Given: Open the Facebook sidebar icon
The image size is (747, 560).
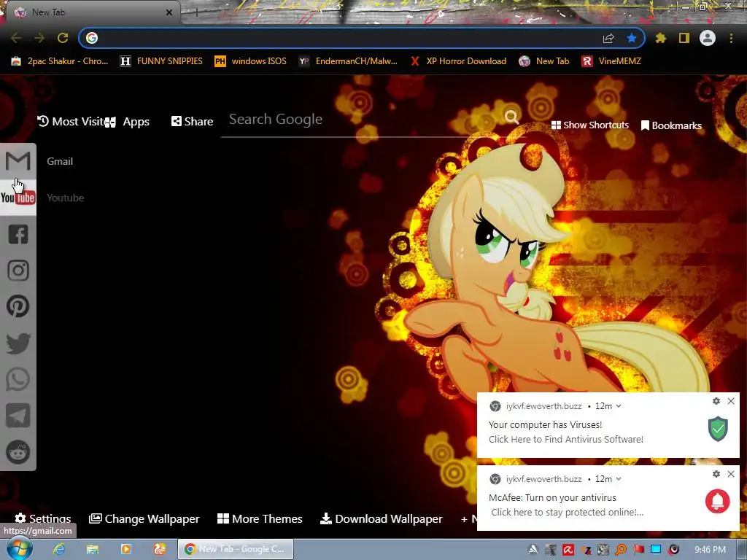Looking at the screenshot, I should coord(18,234).
